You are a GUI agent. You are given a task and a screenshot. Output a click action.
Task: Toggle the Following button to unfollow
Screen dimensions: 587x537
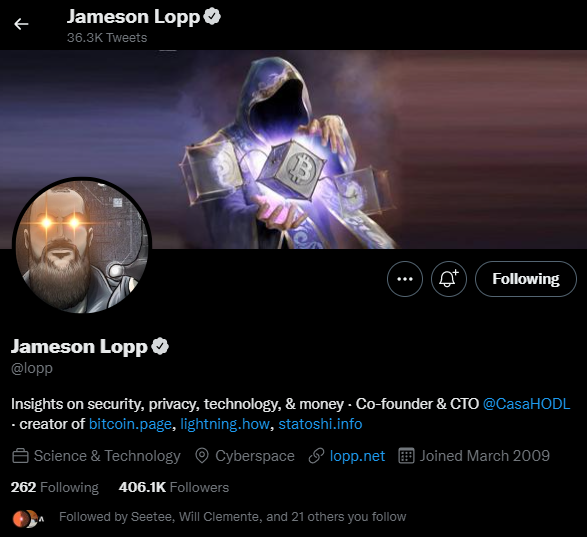(526, 279)
